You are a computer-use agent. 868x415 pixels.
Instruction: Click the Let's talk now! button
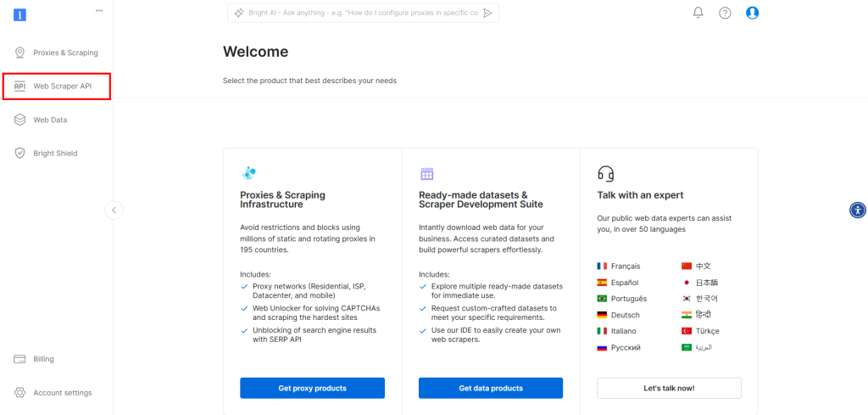pos(669,389)
